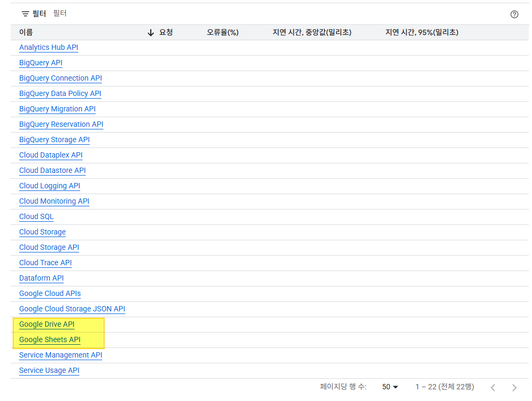The image size is (532, 401).
Task: Go to previous page arrow
Action: pyautogui.click(x=493, y=387)
